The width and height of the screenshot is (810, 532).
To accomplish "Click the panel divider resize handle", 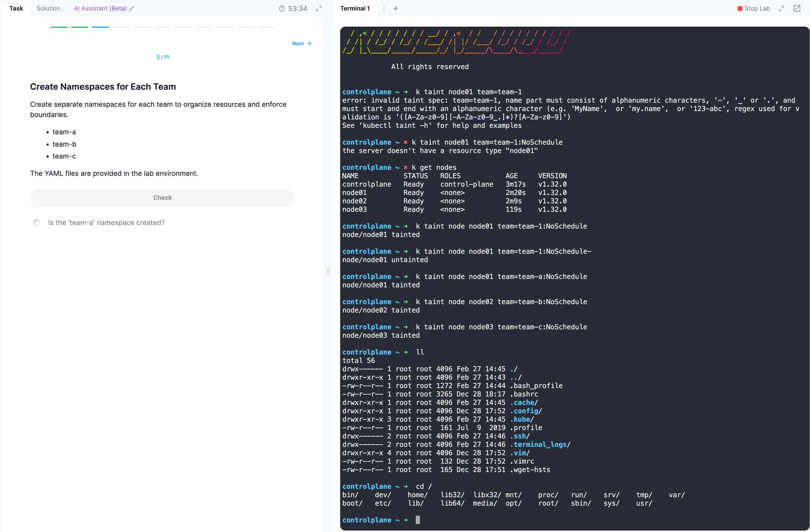I will coord(328,271).
